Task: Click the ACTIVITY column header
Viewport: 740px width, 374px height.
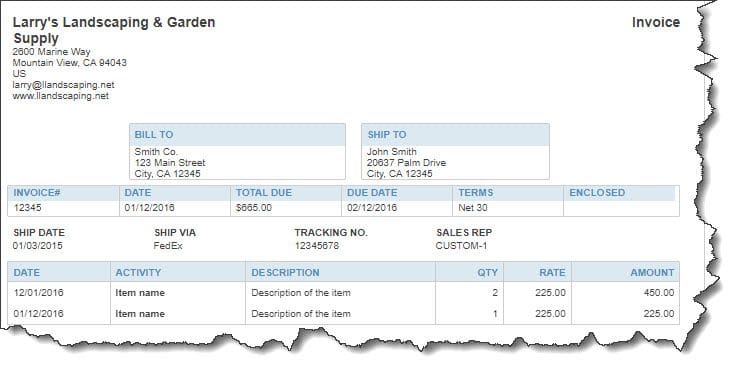Action: tap(138, 272)
